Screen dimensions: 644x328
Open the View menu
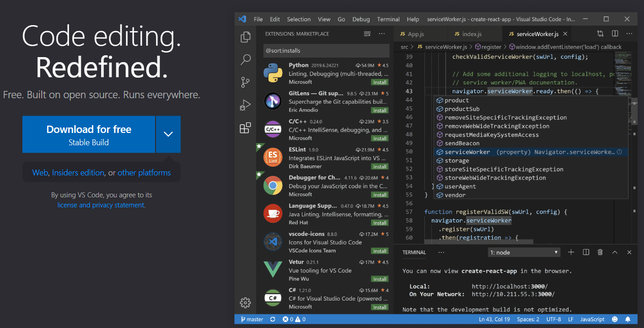[324, 19]
